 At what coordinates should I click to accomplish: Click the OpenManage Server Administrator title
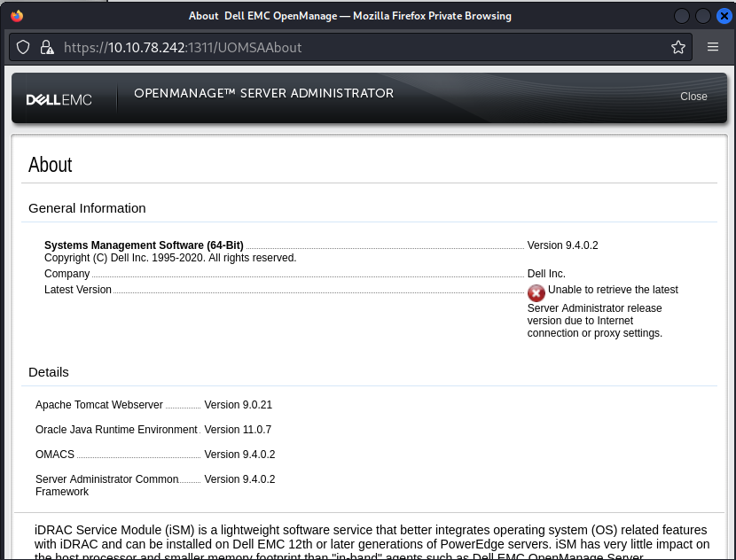coord(263,94)
